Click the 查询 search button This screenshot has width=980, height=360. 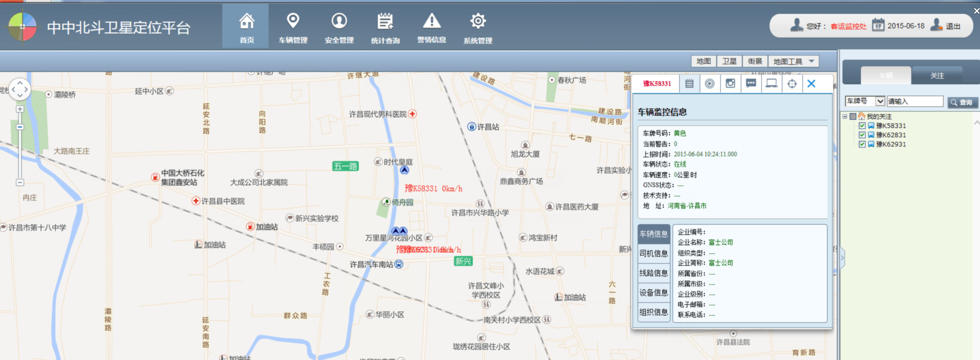pos(962,102)
